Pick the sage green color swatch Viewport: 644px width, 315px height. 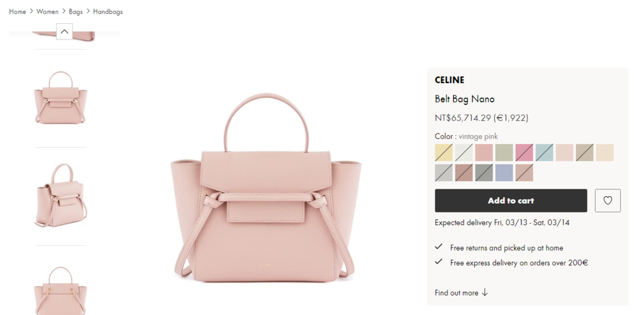504,152
